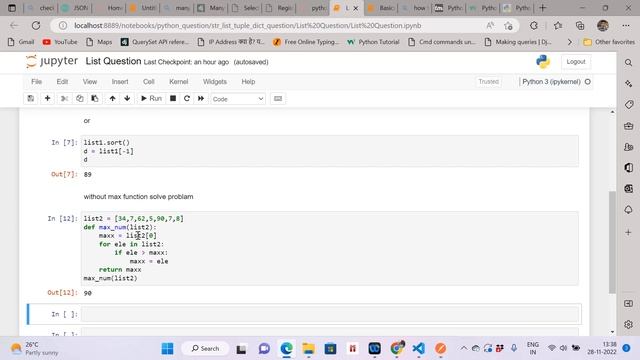This screenshot has height=360, width=640.
Task: Open browser extensions puzzle icon
Action: click(534, 25)
